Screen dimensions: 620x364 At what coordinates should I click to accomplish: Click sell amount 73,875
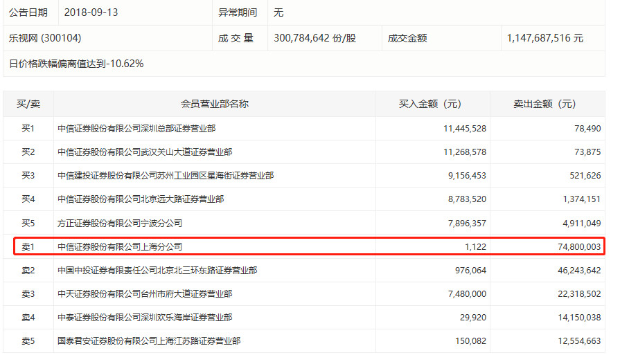(x=587, y=152)
